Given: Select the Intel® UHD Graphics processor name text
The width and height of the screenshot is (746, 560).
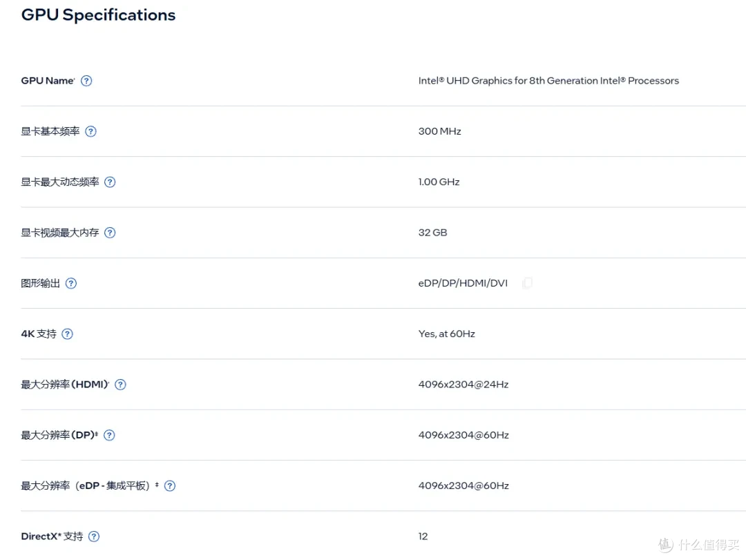Looking at the screenshot, I should (548, 81).
